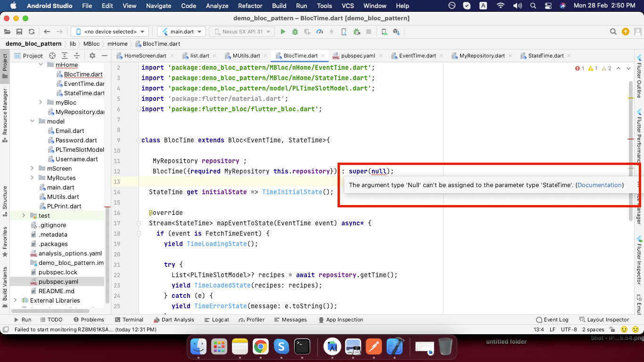Viewport: 644px width, 362px height.
Task: Open the Navigate menu
Action: click(x=158, y=6)
